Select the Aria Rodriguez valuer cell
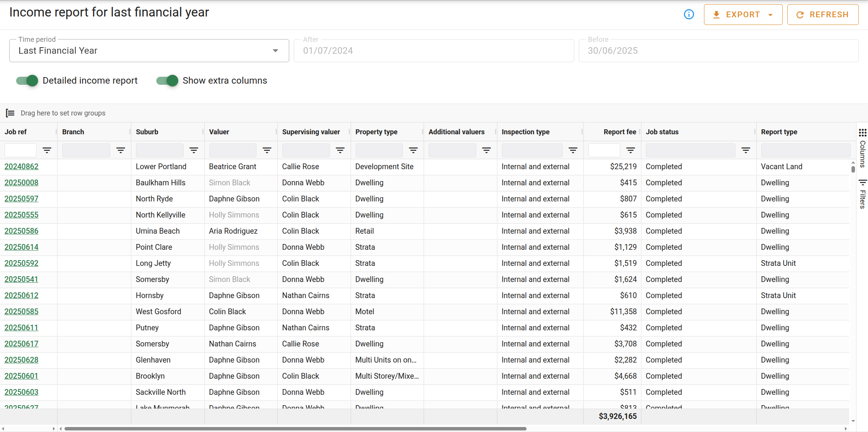The image size is (868, 432). [241, 231]
